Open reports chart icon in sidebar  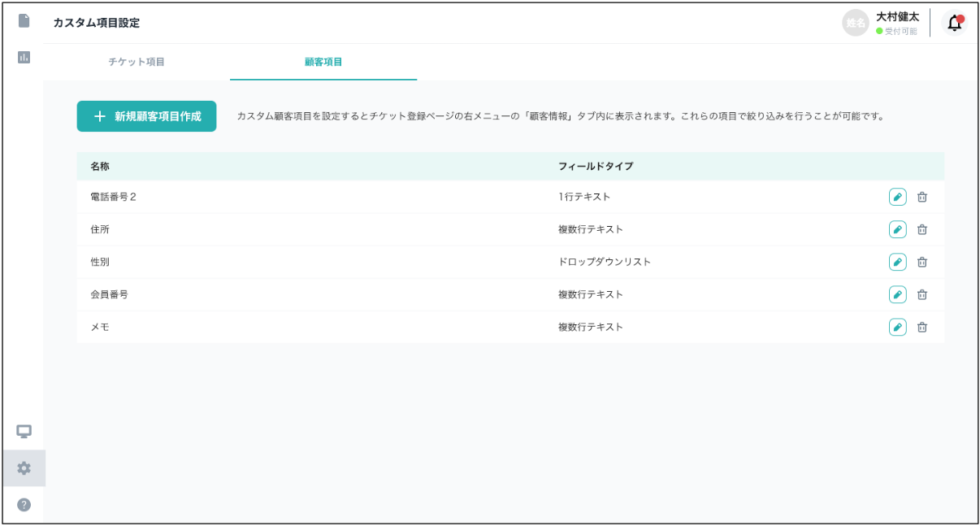24,57
